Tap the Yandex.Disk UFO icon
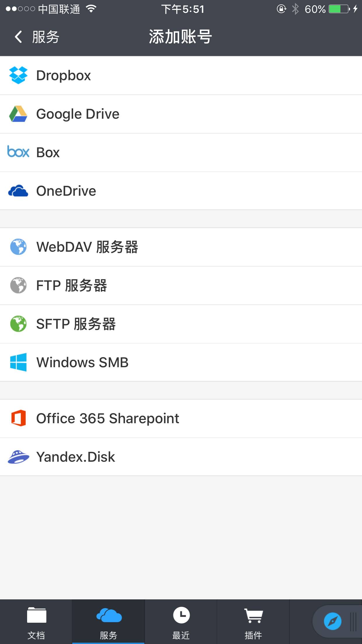 point(18,457)
